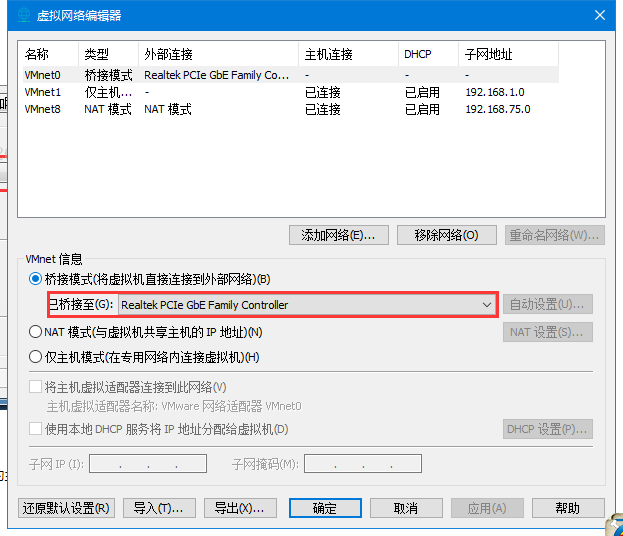The width and height of the screenshot is (623, 536).
Task: Select the VMnet0 row
Action: [291, 75]
